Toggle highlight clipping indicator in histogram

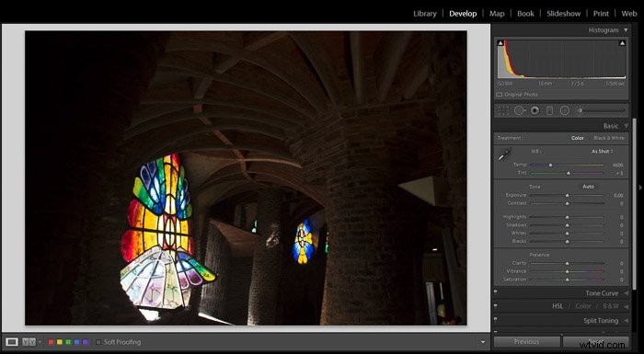[x=622, y=42]
